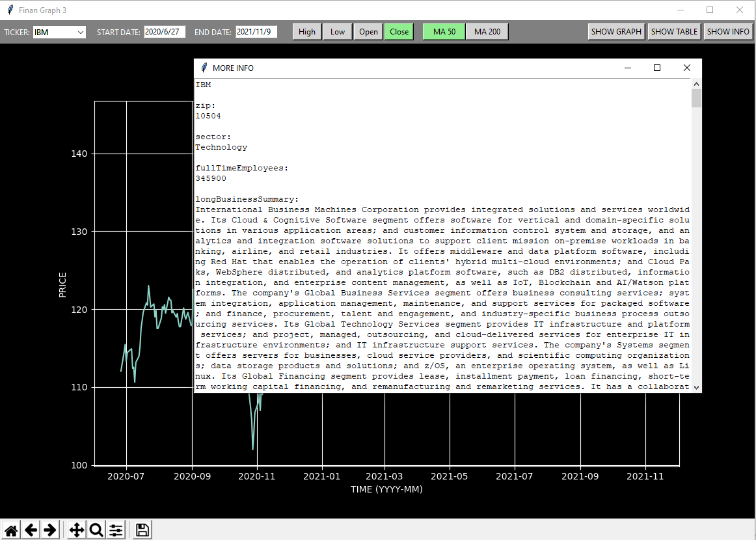This screenshot has height=540, width=756.
Task: Toggle the Open price button
Action: pos(368,32)
